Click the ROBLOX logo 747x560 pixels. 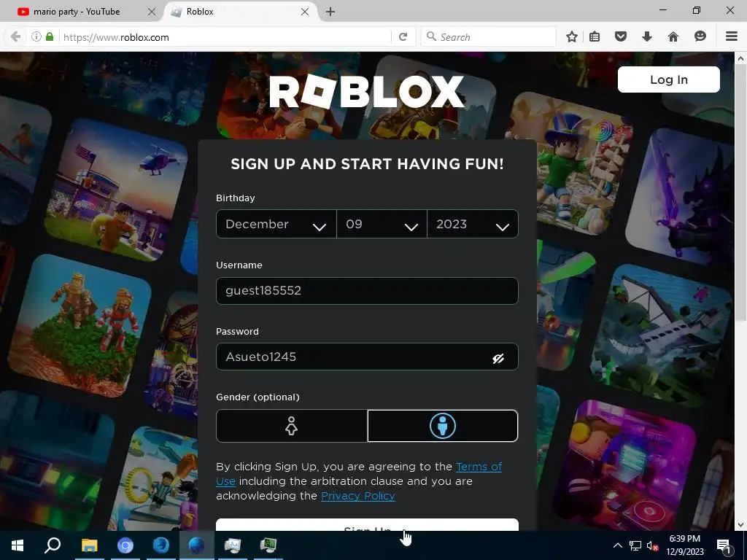(x=366, y=92)
